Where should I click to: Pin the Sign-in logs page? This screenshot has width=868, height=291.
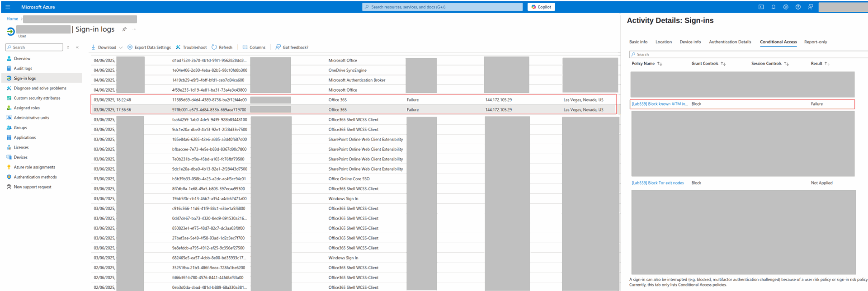(124, 29)
